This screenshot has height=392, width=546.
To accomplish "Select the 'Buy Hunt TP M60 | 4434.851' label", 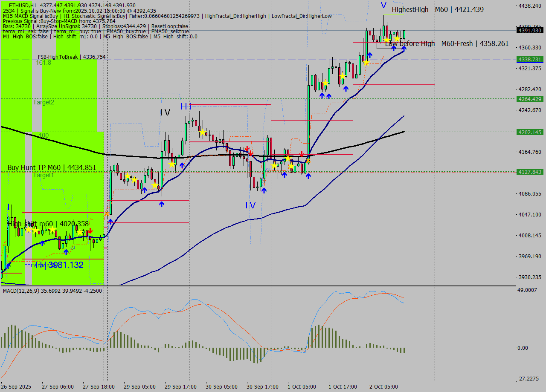I will click(x=51, y=167).
